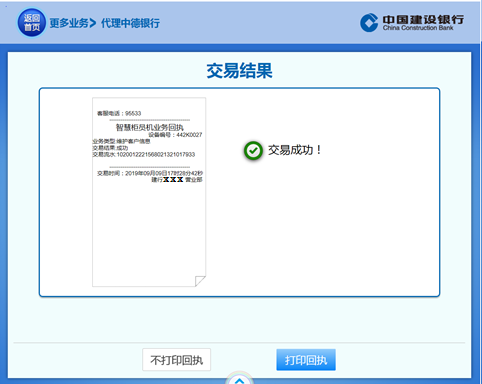Click the folded page corner of receipt
The height and width of the screenshot is (384, 482).
pos(200,281)
